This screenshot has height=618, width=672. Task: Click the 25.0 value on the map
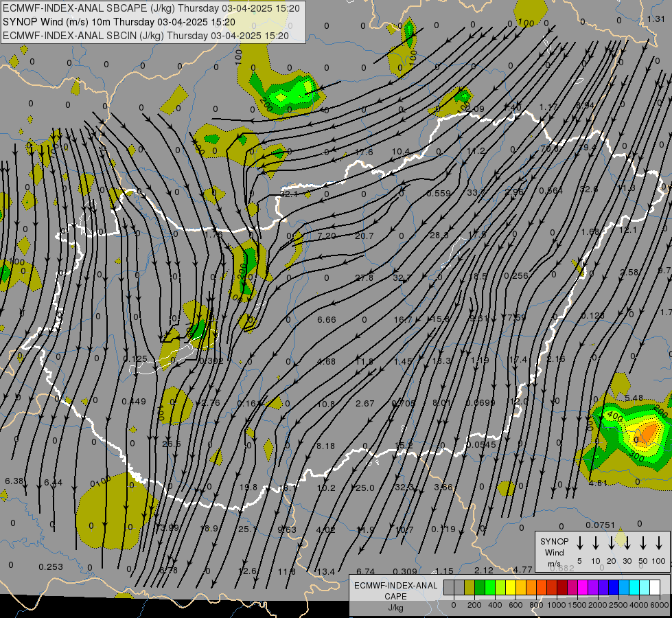(x=365, y=488)
